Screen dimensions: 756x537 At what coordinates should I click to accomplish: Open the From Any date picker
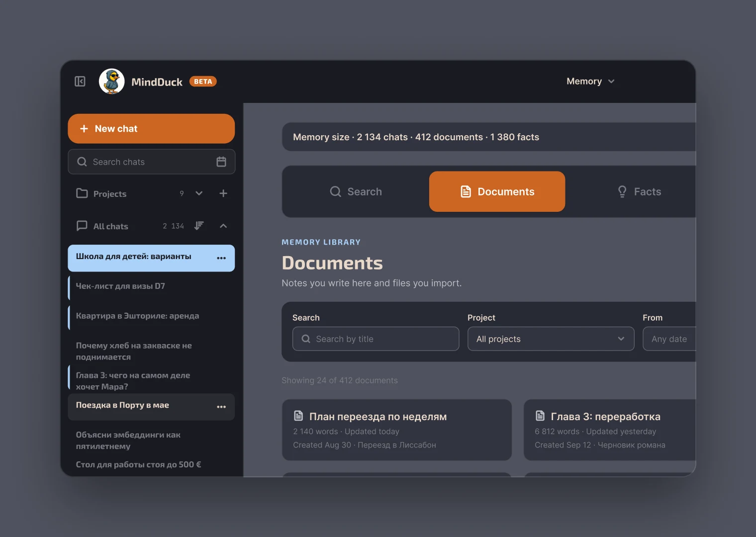point(669,339)
